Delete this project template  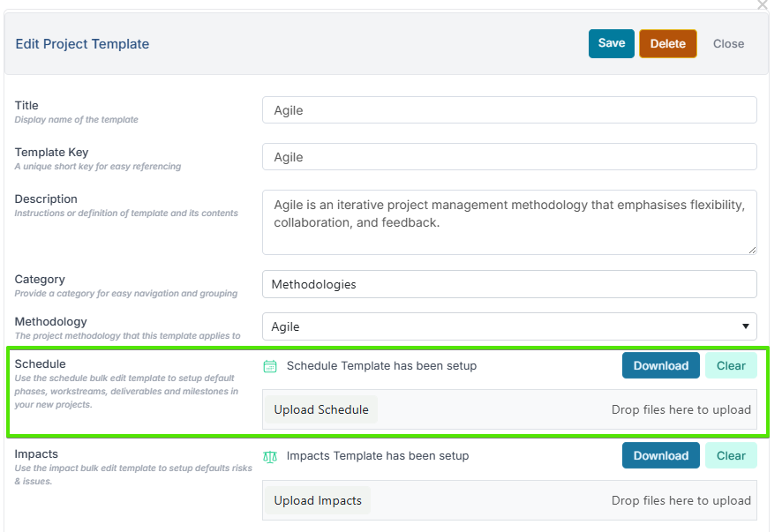coord(667,43)
